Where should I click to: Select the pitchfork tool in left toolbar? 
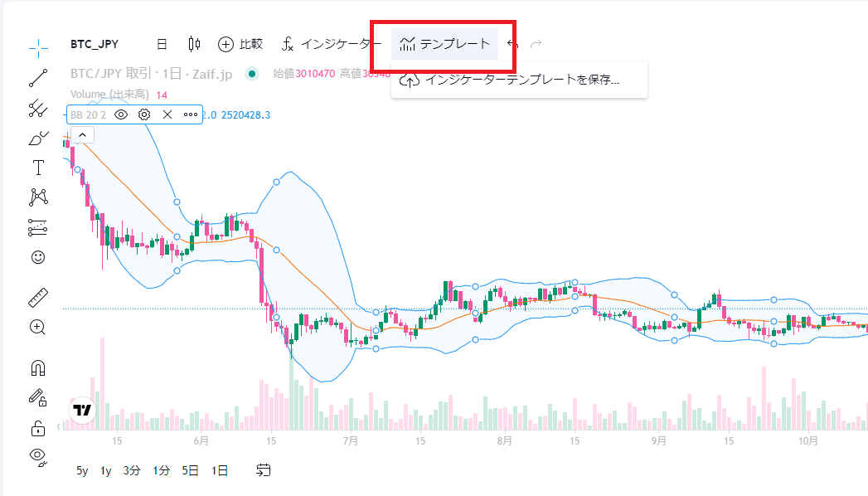38,108
